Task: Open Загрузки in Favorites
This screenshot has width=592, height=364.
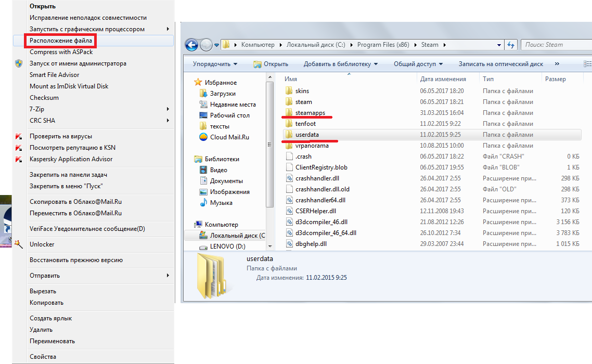Action: [223, 93]
